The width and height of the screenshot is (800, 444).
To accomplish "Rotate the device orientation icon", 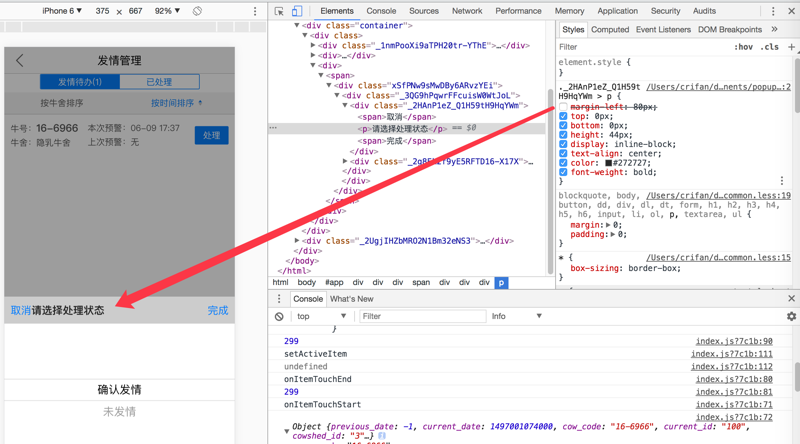I will click(197, 11).
